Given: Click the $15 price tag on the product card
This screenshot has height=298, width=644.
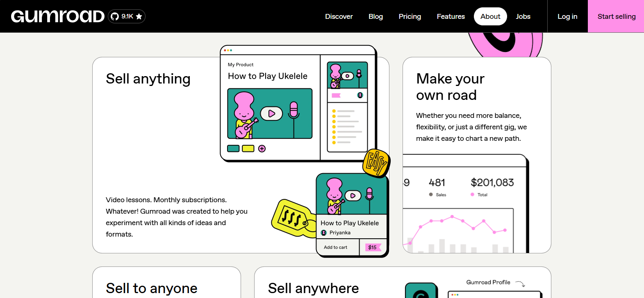Looking at the screenshot, I should [x=373, y=247].
